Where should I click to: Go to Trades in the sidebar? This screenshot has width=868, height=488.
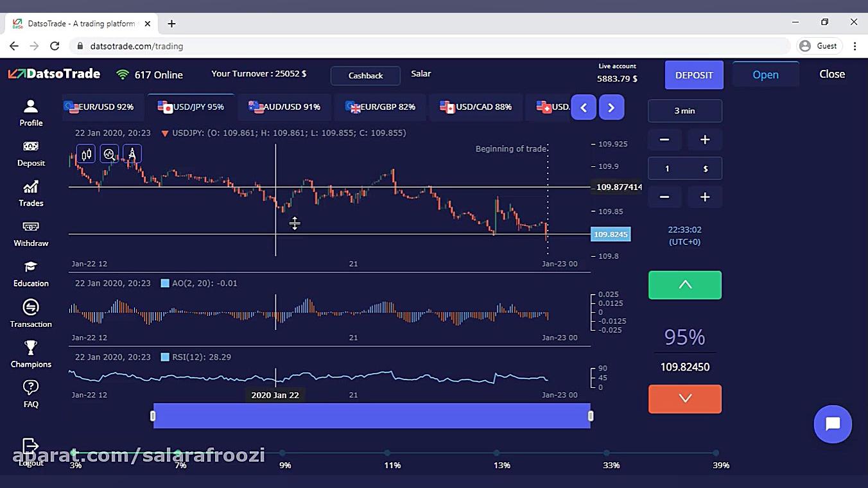click(31, 194)
